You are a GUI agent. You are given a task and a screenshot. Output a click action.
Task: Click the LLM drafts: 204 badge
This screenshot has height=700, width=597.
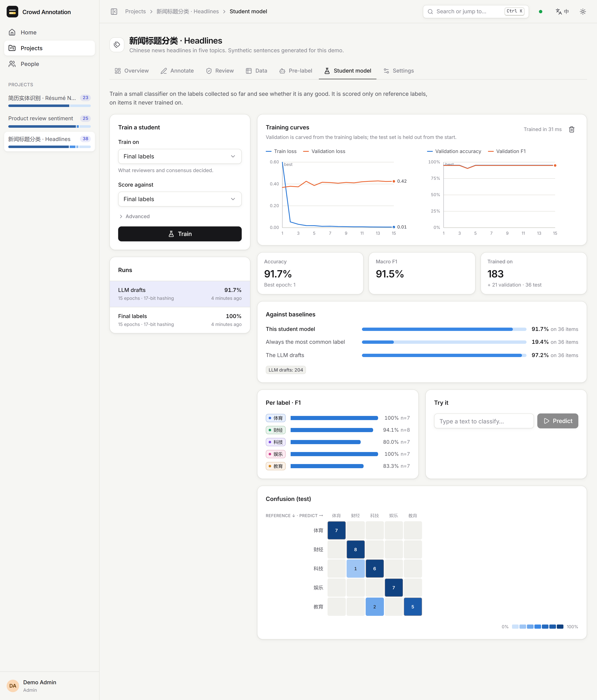pyautogui.click(x=286, y=370)
